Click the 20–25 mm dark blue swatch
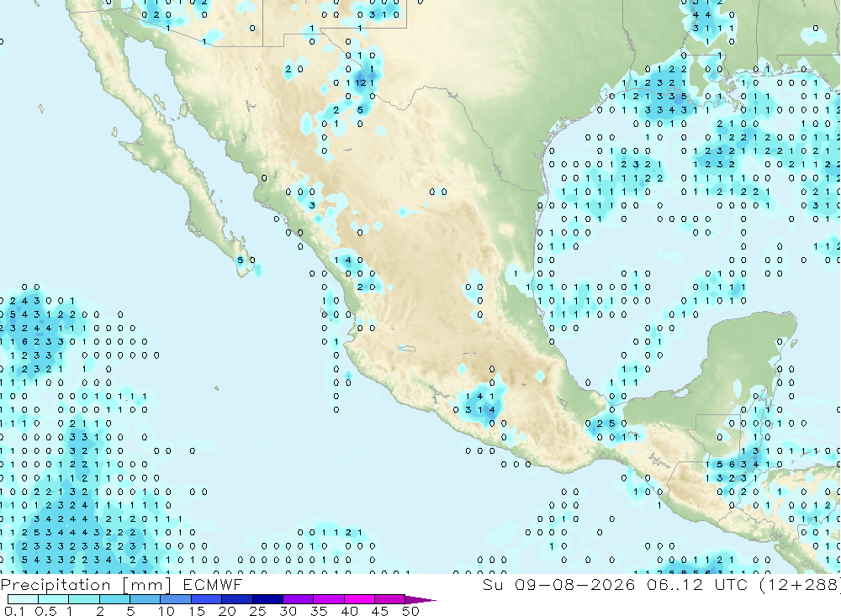 tap(237, 599)
